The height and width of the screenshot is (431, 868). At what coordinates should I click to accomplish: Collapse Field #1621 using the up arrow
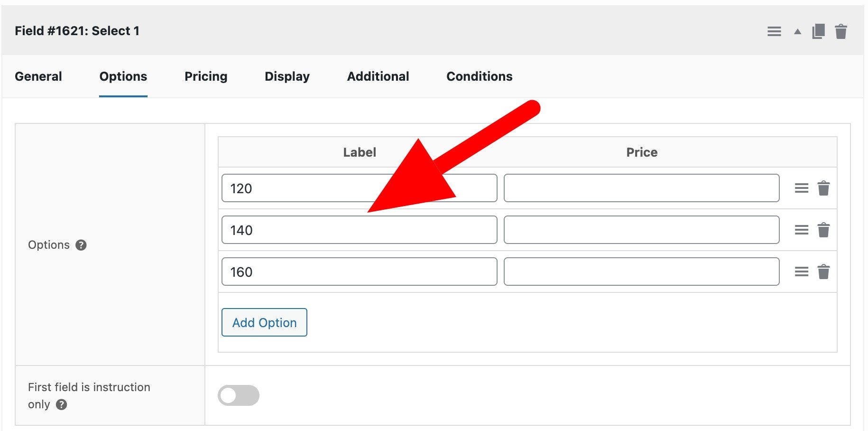coord(797,31)
